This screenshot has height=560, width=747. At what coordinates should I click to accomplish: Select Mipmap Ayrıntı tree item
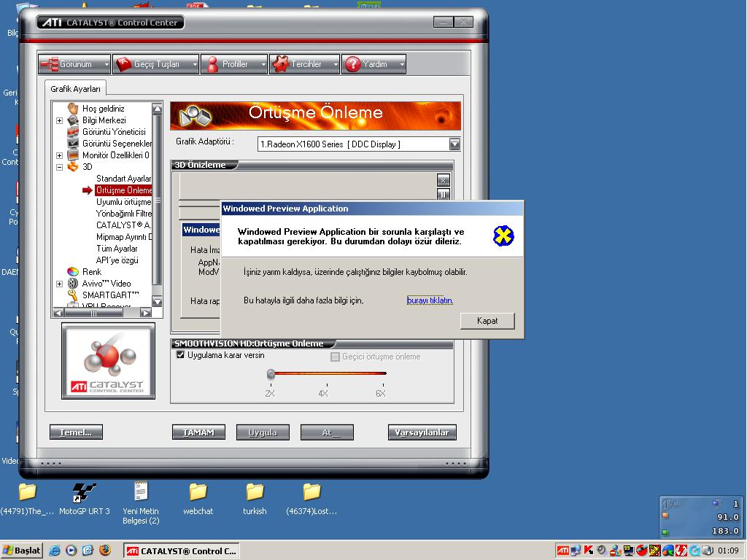coord(123,237)
